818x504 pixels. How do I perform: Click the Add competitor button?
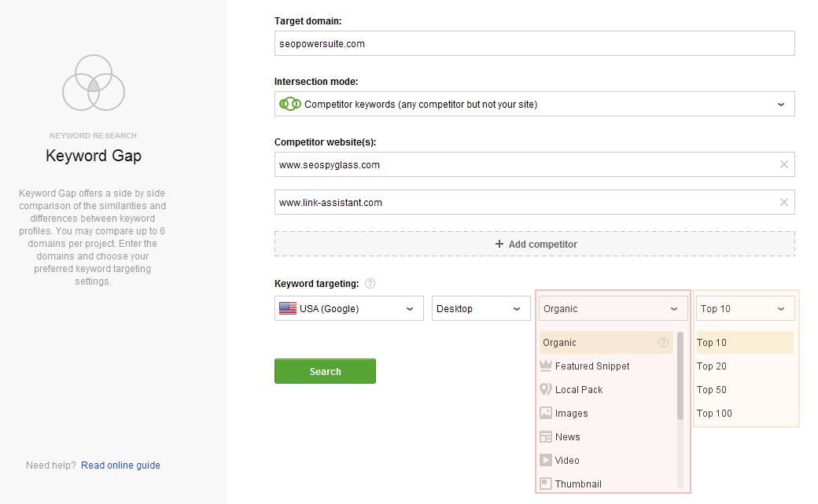tap(535, 244)
